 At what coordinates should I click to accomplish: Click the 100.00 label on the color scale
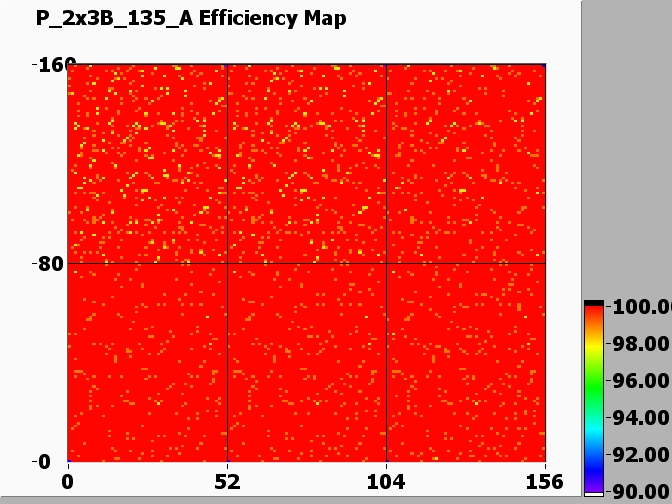click(640, 307)
